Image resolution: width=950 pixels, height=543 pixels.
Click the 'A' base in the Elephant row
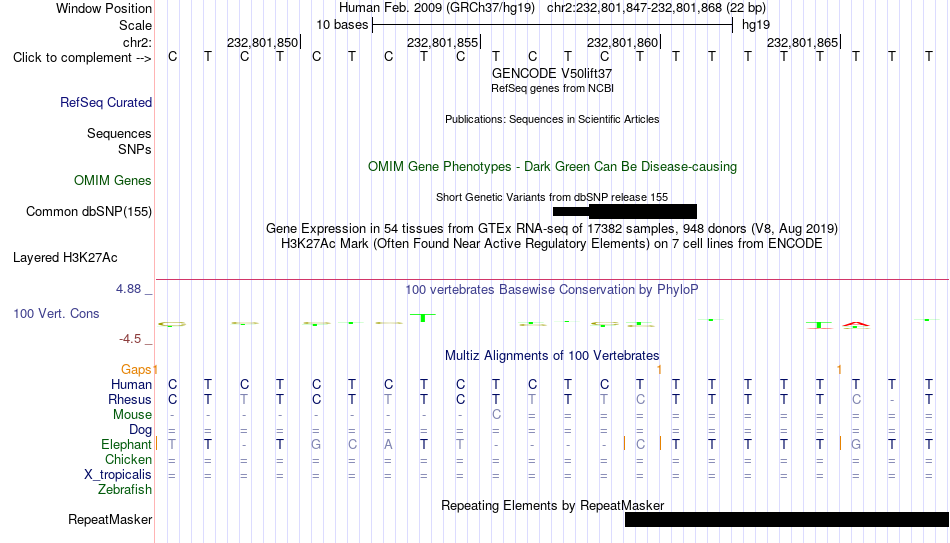coord(388,444)
